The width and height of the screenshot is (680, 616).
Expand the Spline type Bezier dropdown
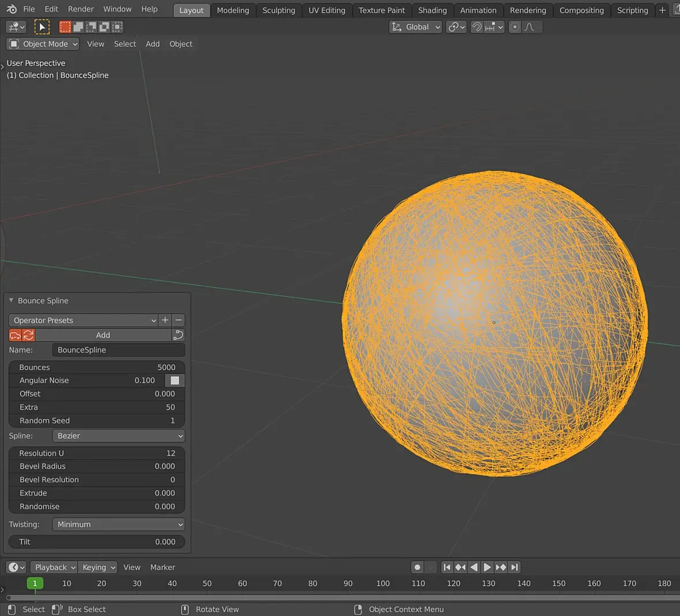118,436
